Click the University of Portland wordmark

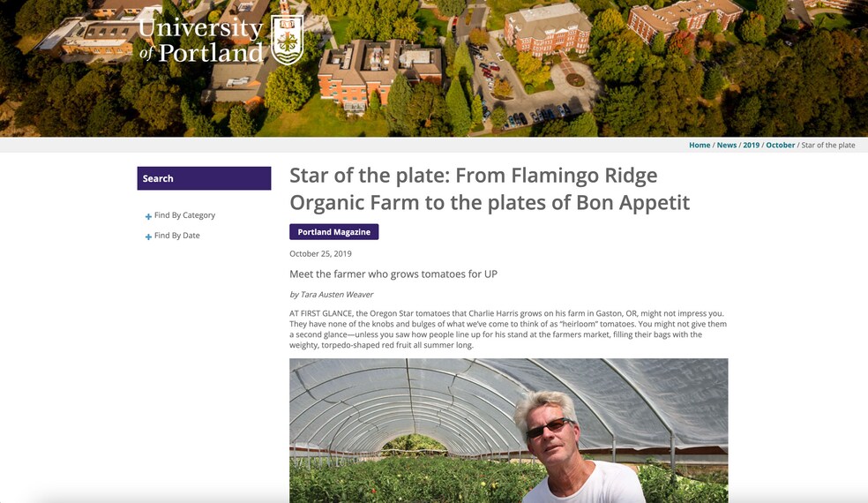pyautogui.click(x=202, y=40)
